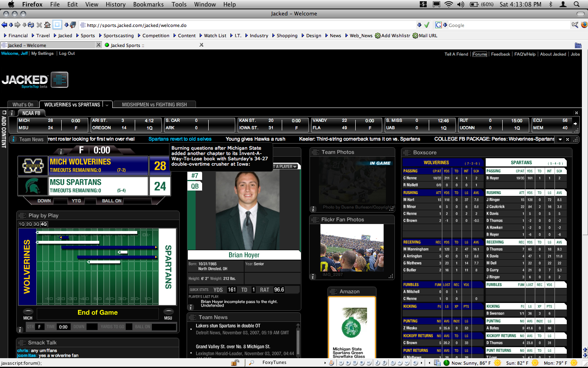Click the Log Out link
The height and width of the screenshot is (368, 588).
[67, 54]
